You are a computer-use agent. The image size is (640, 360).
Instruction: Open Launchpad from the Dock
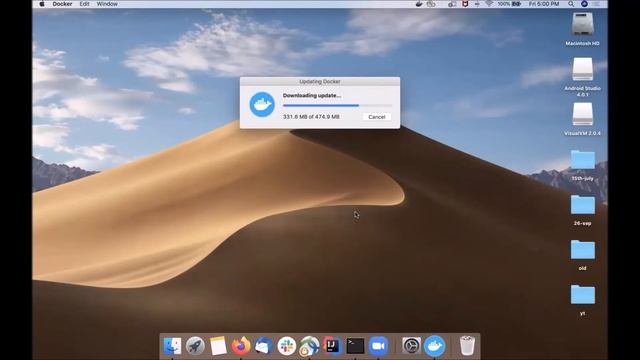click(195, 346)
